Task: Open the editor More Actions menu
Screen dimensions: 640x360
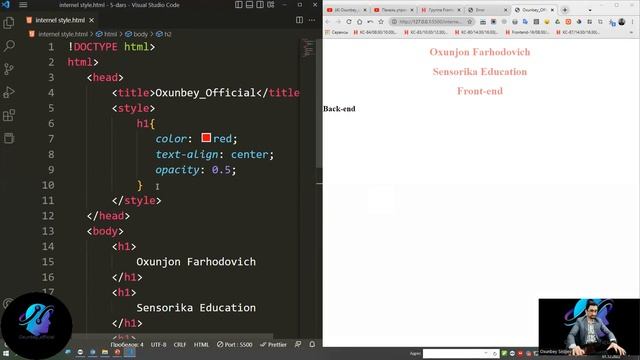Action: click(x=312, y=20)
